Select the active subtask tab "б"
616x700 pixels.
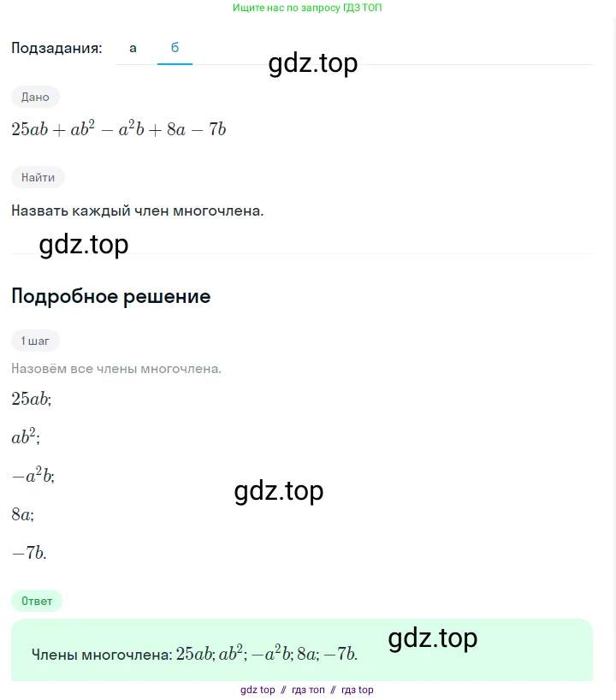(175, 48)
